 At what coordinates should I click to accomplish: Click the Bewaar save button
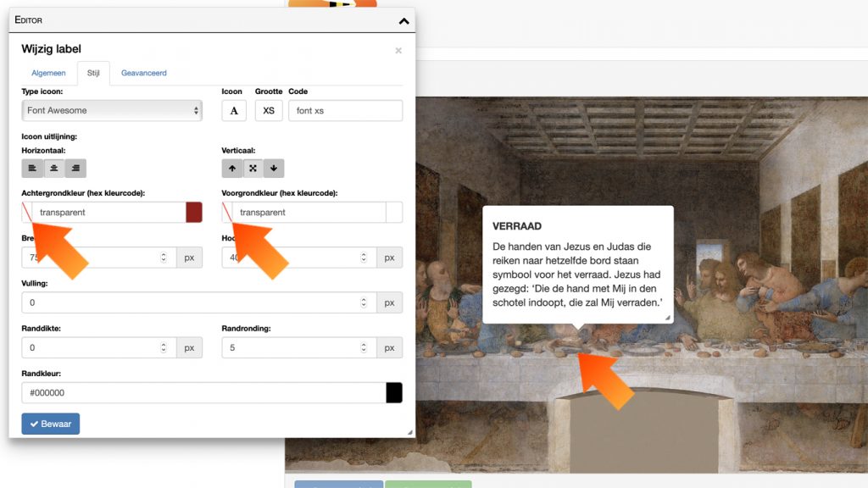50,424
